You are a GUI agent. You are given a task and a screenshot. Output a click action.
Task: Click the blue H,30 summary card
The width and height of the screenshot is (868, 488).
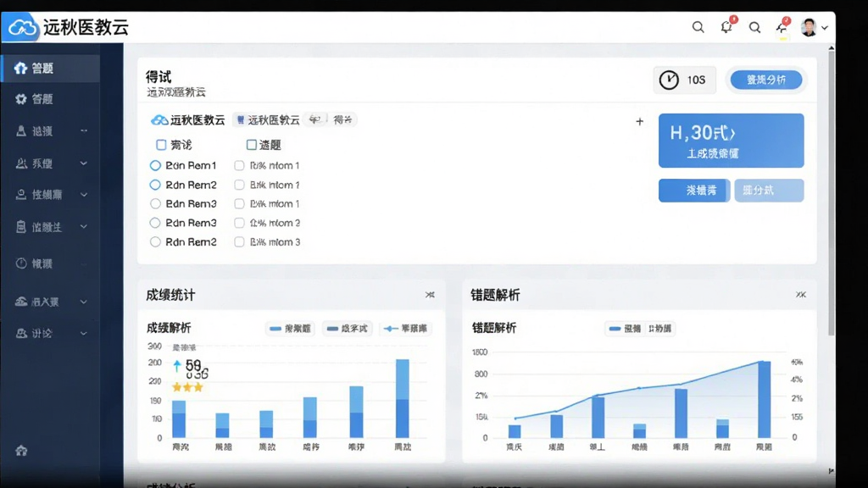731,141
